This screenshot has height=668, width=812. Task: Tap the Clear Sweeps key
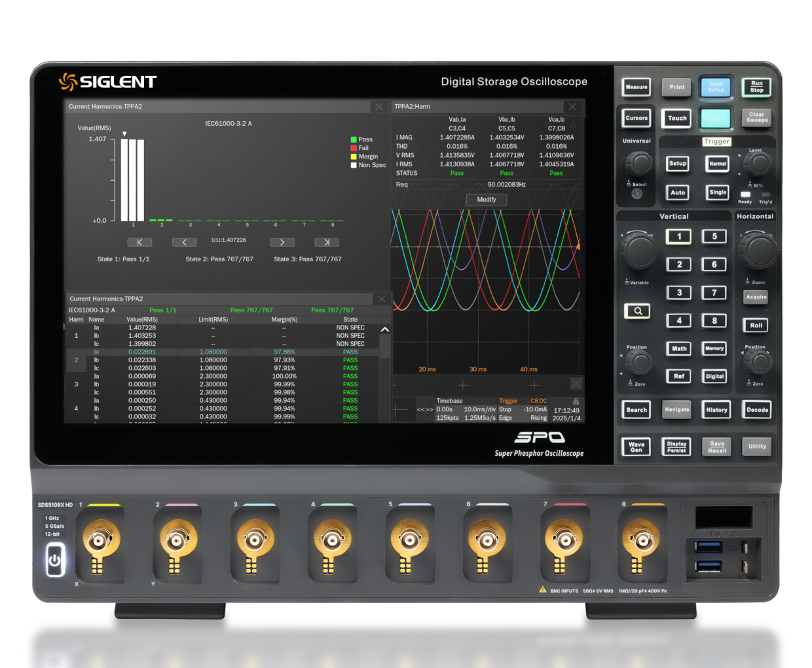(x=757, y=118)
